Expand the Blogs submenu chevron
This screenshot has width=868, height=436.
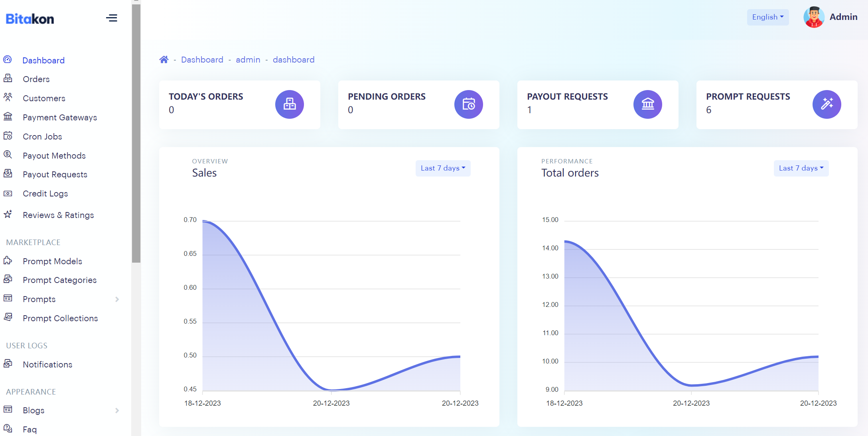pos(117,410)
